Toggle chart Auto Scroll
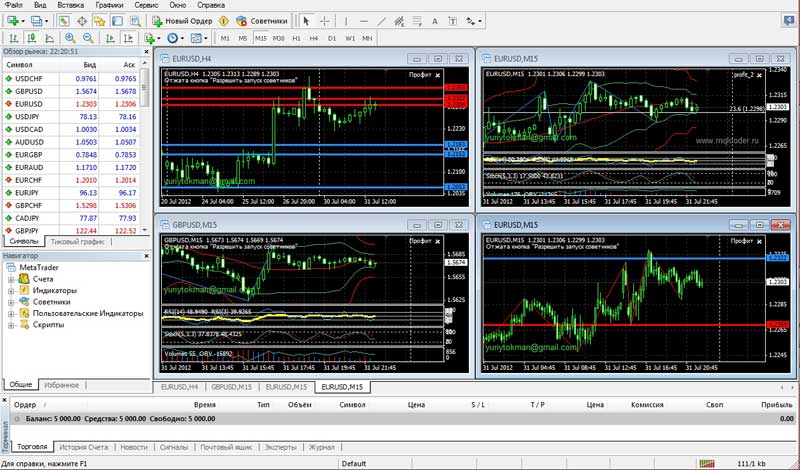Image resolution: width=800 pixels, height=470 pixels. pyautogui.click(x=110, y=38)
